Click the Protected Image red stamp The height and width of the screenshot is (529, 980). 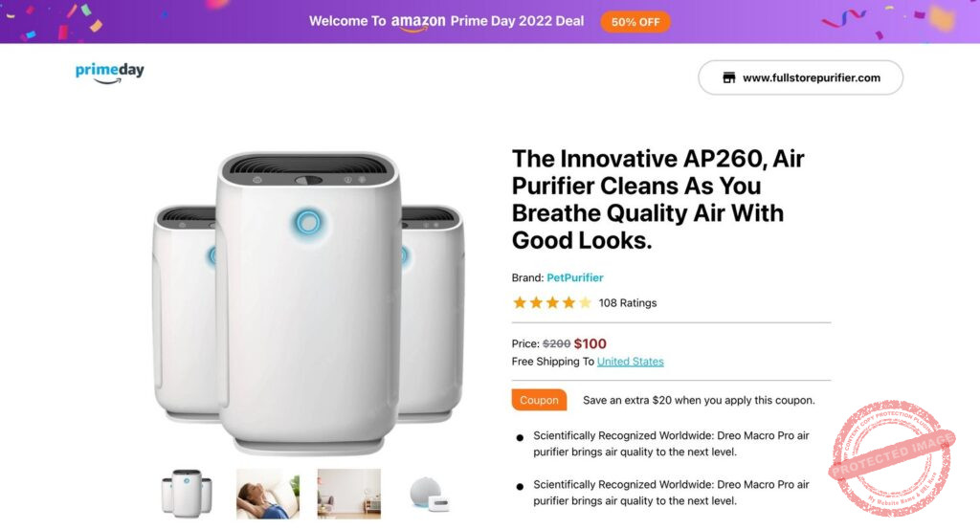892,458
